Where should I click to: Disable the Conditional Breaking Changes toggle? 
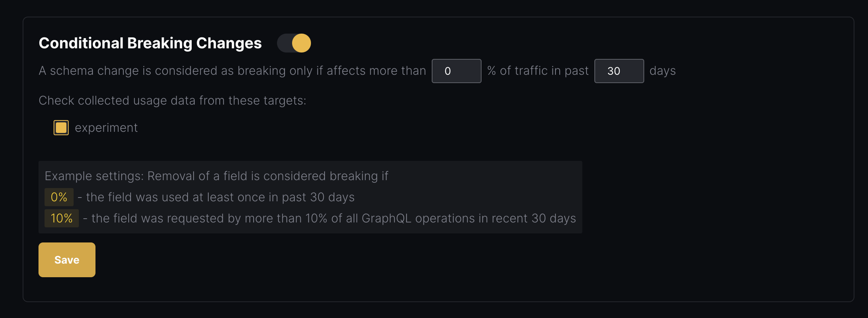(x=294, y=43)
